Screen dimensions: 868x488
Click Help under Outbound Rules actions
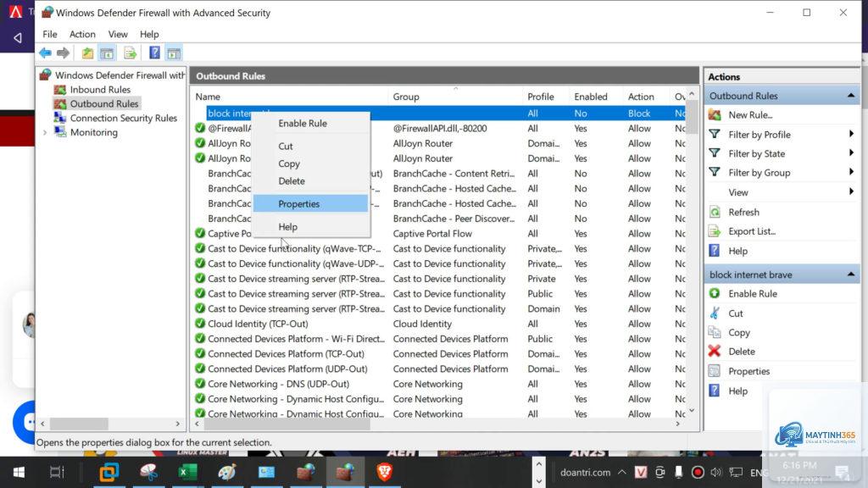[x=737, y=251]
